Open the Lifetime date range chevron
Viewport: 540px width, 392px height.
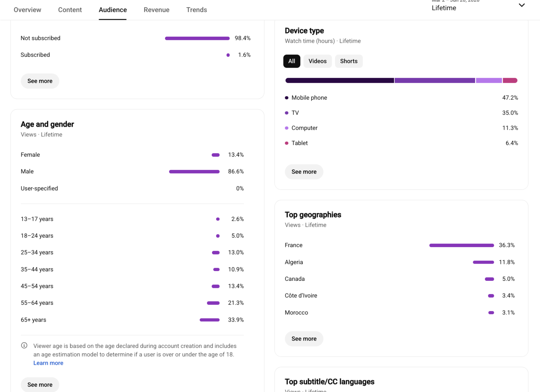pyautogui.click(x=522, y=5)
